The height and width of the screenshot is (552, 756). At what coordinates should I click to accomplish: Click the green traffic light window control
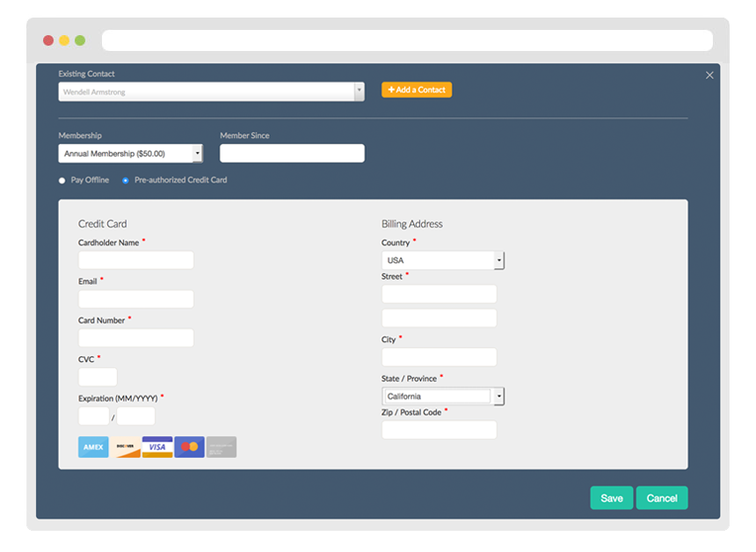click(79, 40)
